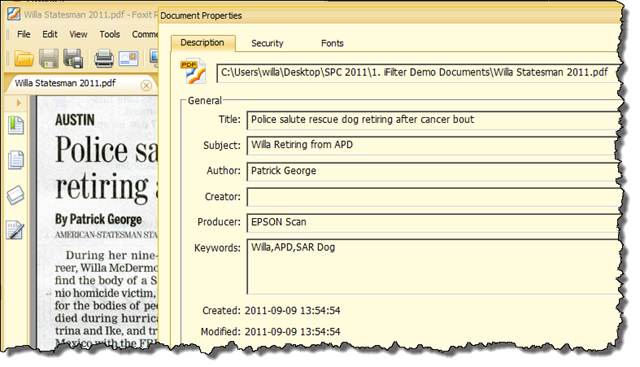Open the Tools menu
Screen dimensions: 640x367
110,34
